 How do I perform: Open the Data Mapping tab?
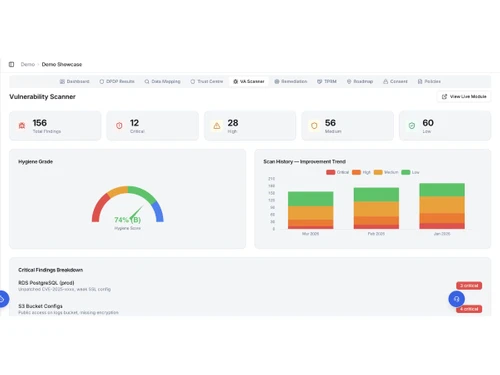[162, 81]
